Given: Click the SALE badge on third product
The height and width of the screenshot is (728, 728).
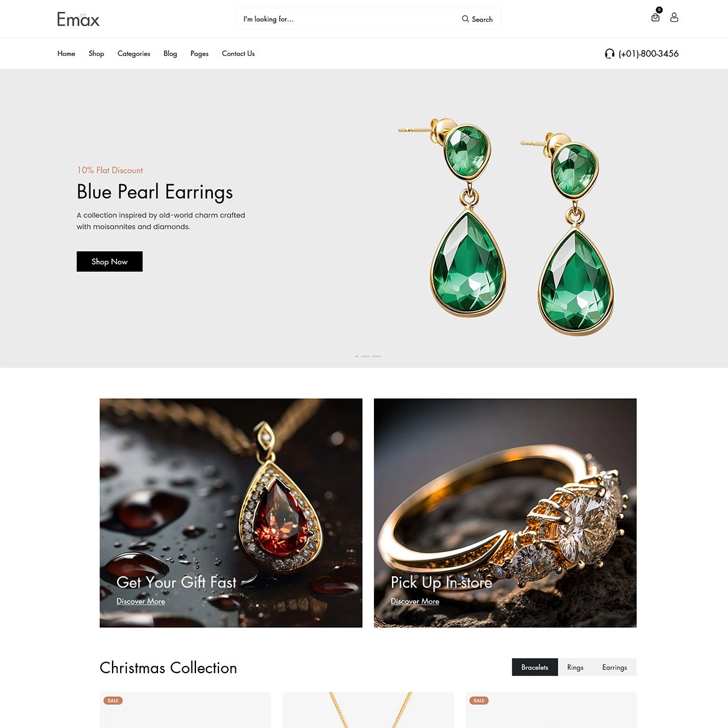Looking at the screenshot, I should pyautogui.click(x=478, y=700).
